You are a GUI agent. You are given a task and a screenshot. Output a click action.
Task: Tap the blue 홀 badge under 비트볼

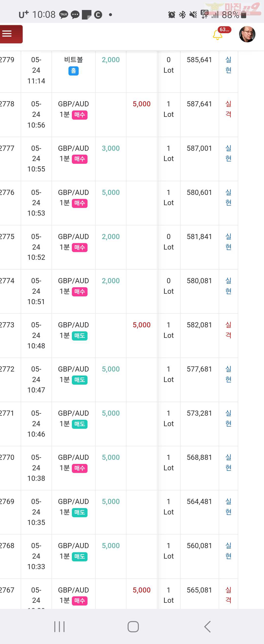pyautogui.click(x=73, y=71)
